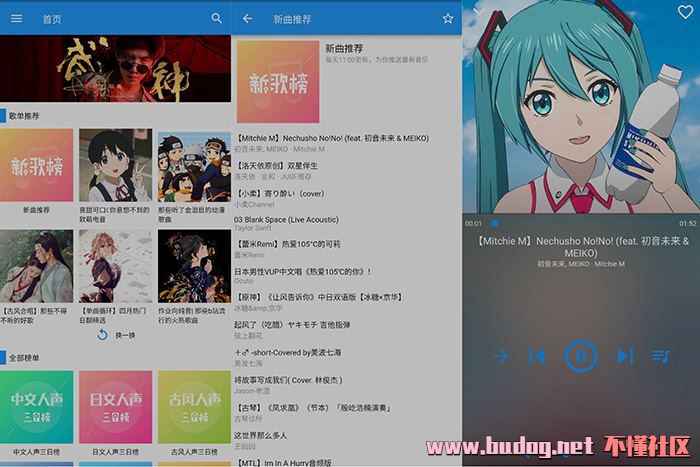
Task: Open the current play queue icon
Action: point(661,356)
